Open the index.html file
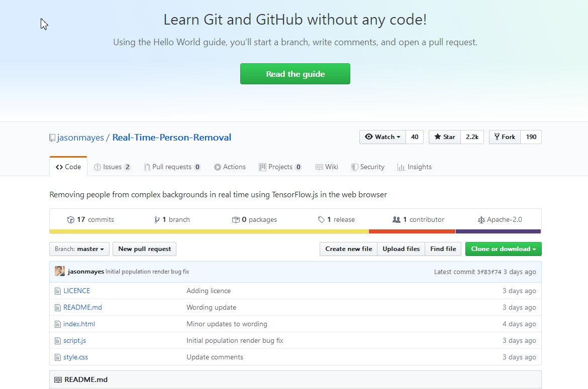This screenshot has width=588, height=389. [79, 324]
